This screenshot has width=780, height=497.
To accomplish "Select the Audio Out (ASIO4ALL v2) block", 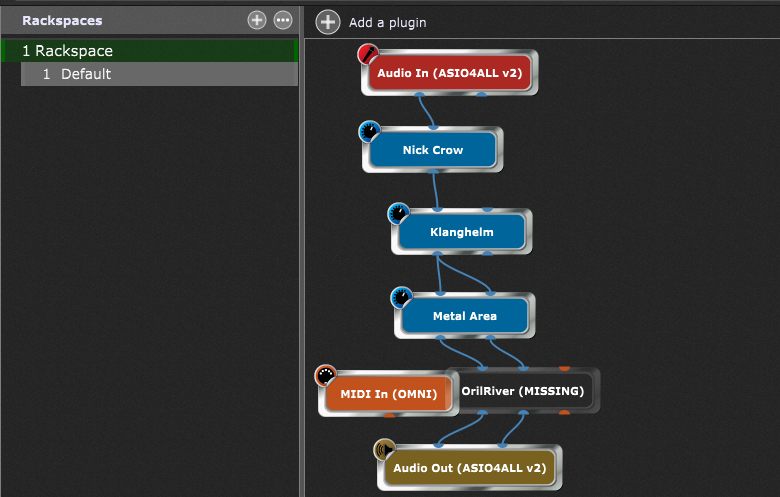I will click(x=470, y=468).
